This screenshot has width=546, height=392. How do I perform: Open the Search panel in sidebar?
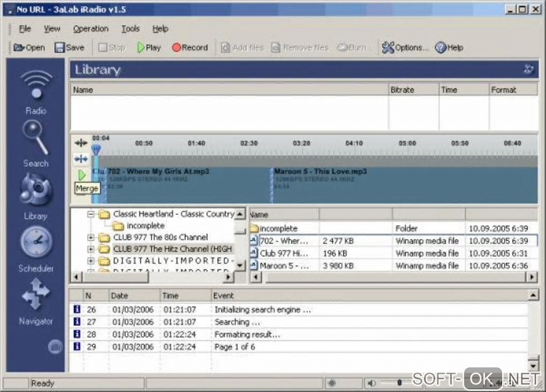point(36,144)
